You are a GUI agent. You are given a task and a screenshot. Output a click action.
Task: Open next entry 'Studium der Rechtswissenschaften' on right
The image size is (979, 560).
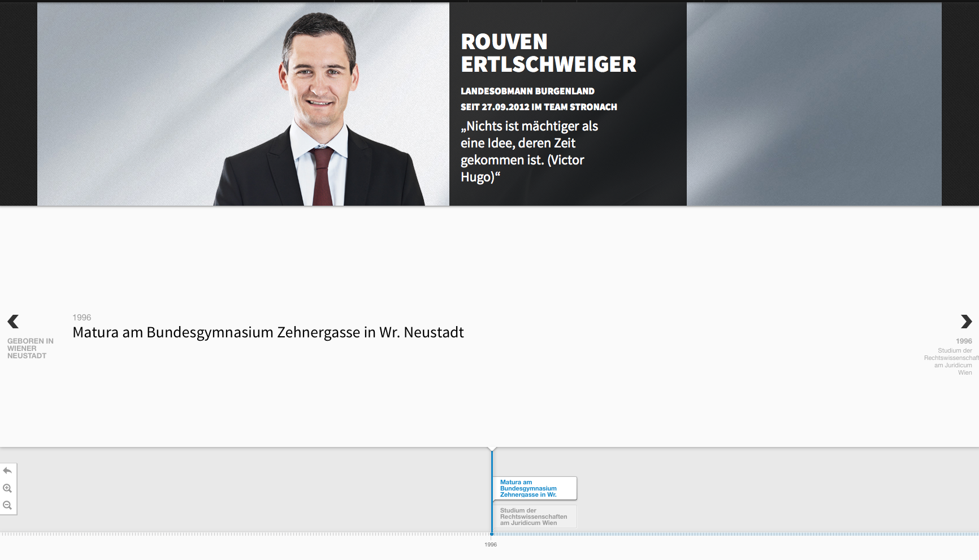951,357
